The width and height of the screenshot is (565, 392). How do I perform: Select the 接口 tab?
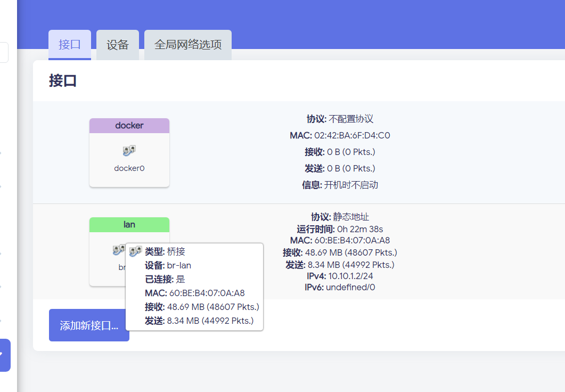70,45
